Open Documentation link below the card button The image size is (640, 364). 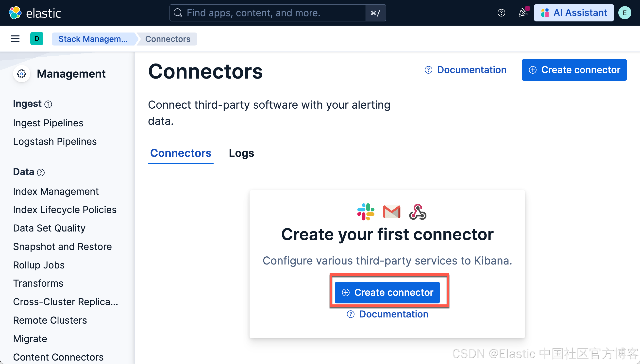point(388,314)
